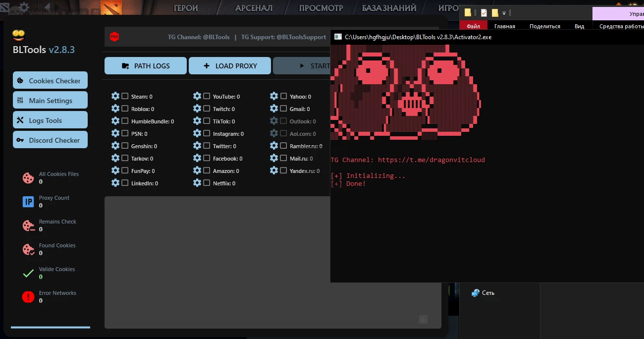Enable the Roblox checkbox
The image size is (644, 339).
[x=125, y=109]
